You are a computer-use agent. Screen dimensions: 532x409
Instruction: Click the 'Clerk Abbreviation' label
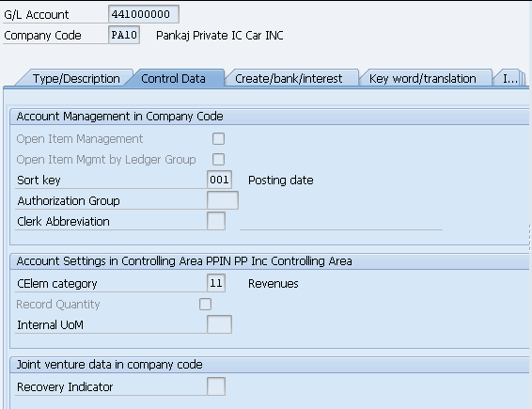point(63,222)
